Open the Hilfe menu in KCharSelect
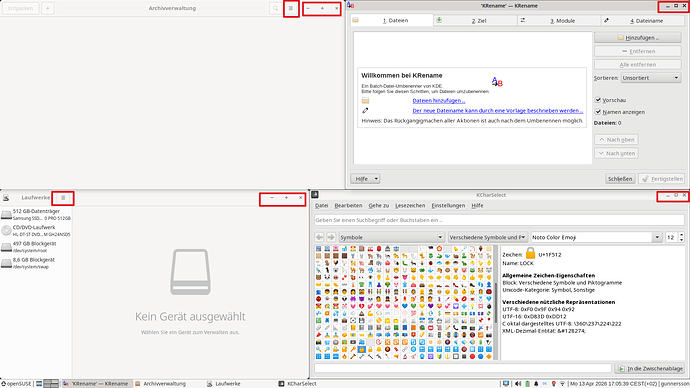This screenshot has height=388, width=690. click(x=477, y=205)
